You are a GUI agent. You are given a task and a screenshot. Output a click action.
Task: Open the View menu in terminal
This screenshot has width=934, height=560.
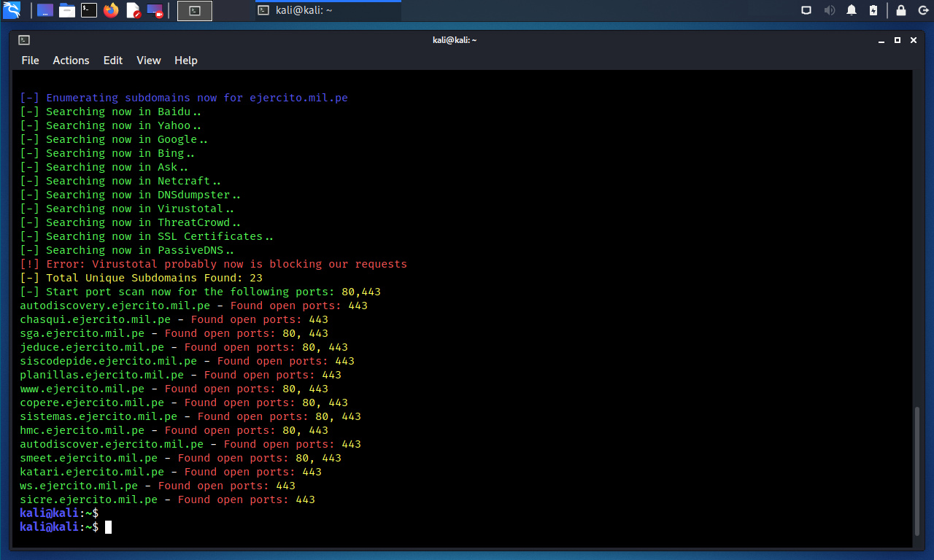[x=148, y=61]
